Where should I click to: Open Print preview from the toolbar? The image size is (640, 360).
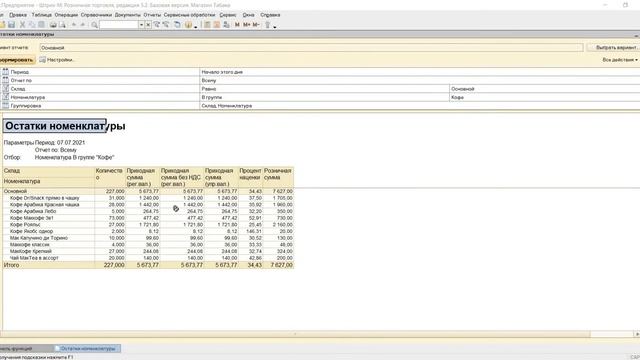(x=62, y=25)
